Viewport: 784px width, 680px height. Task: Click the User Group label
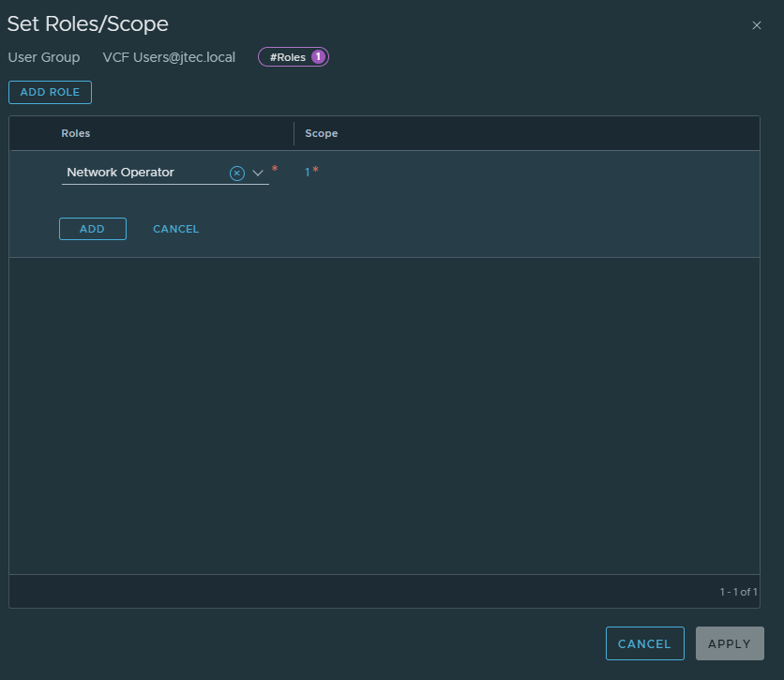coord(44,57)
